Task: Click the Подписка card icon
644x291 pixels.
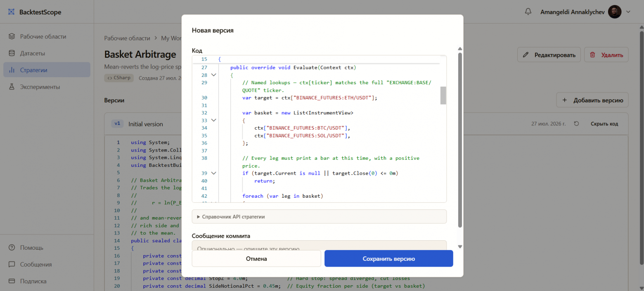Action: (12, 281)
